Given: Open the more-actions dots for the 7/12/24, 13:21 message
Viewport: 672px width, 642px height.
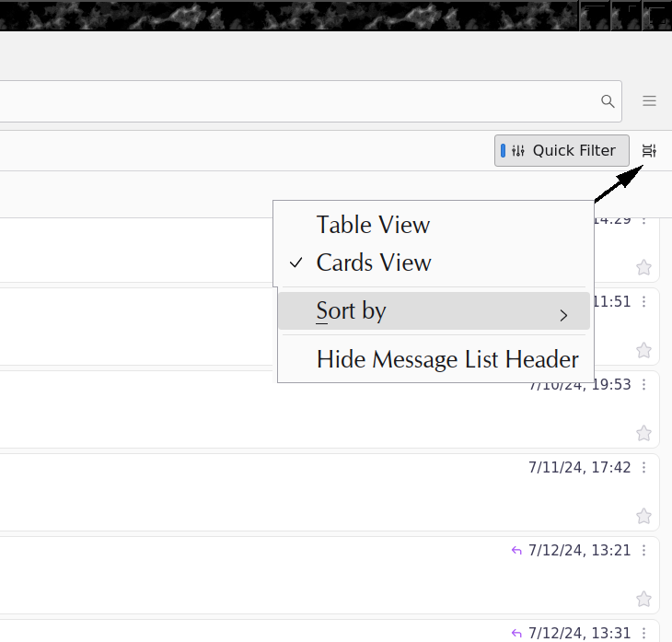Looking at the screenshot, I should 644,551.
